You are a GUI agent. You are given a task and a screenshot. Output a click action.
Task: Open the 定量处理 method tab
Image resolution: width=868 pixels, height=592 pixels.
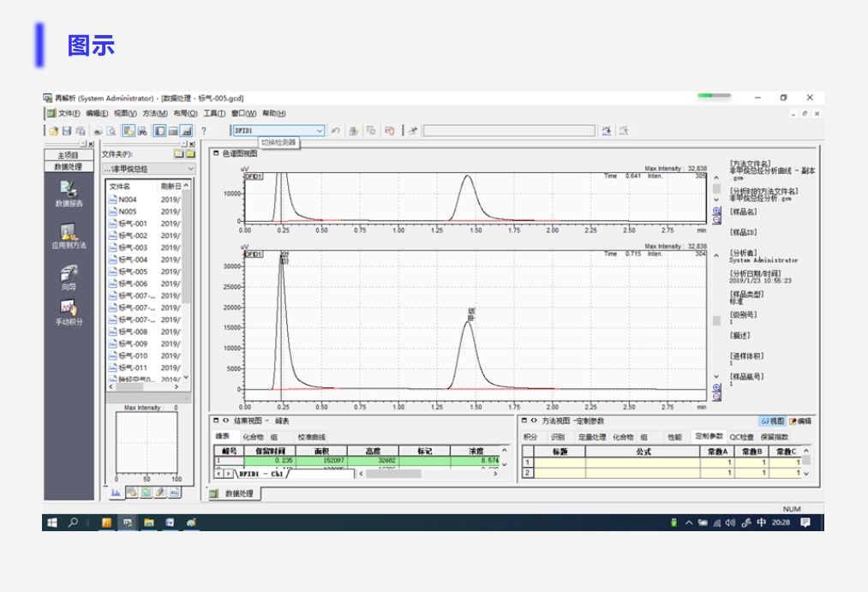tap(592, 437)
